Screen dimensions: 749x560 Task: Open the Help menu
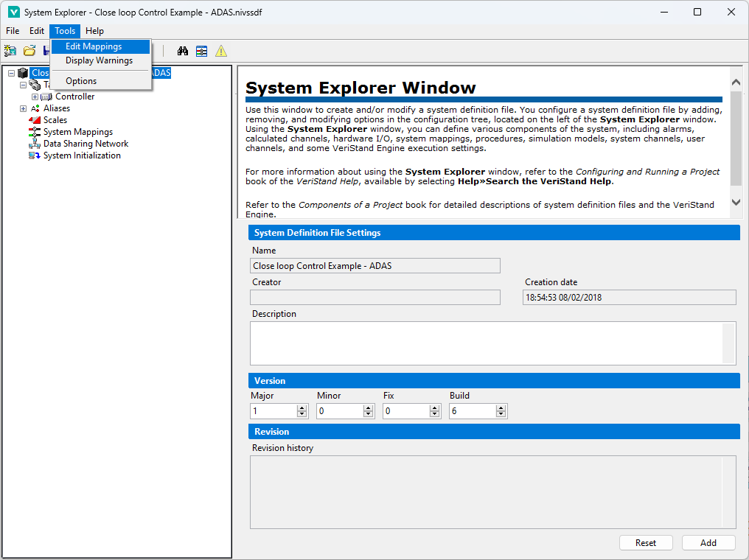pyautogui.click(x=94, y=30)
